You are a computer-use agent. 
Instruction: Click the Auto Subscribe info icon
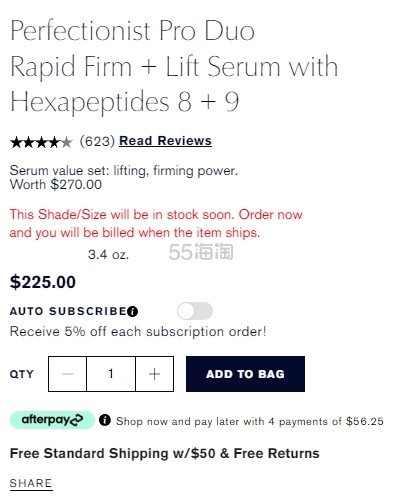pyautogui.click(x=133, y=312)
